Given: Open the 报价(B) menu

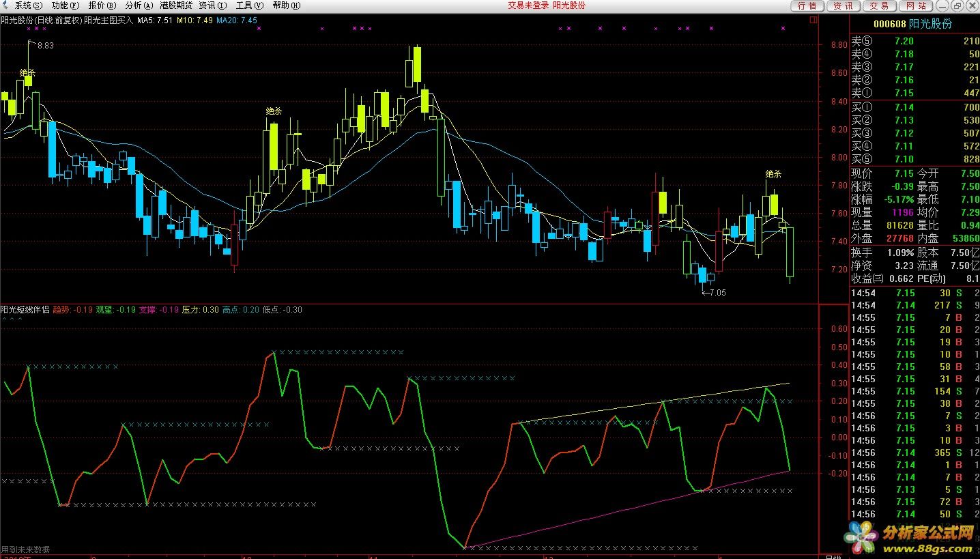Looking at the screenshot, I should click(102, 5).
